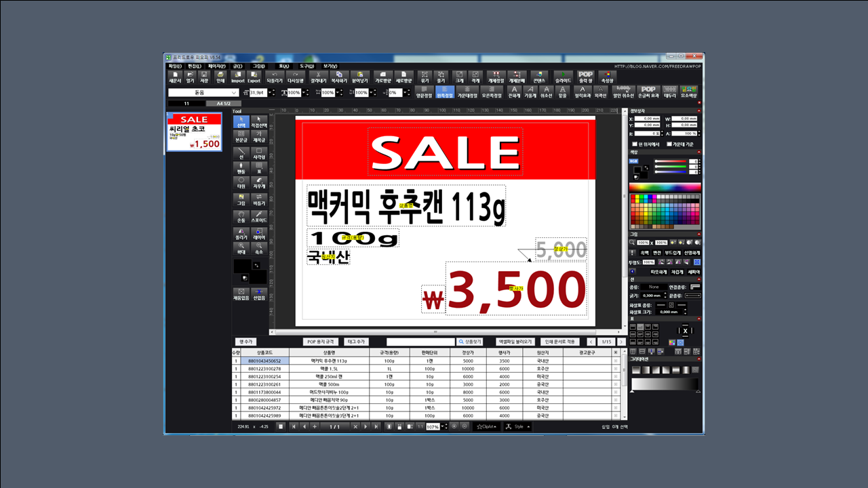Toggle 기울게 italic text style
868x488 pixels.
[x=530, y=91]
